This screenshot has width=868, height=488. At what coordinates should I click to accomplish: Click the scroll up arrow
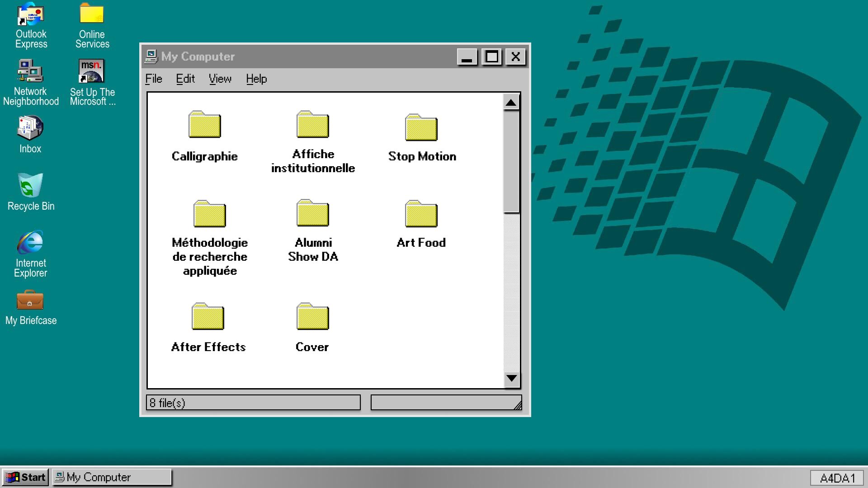pyautogui.click(x=511, y=103)
